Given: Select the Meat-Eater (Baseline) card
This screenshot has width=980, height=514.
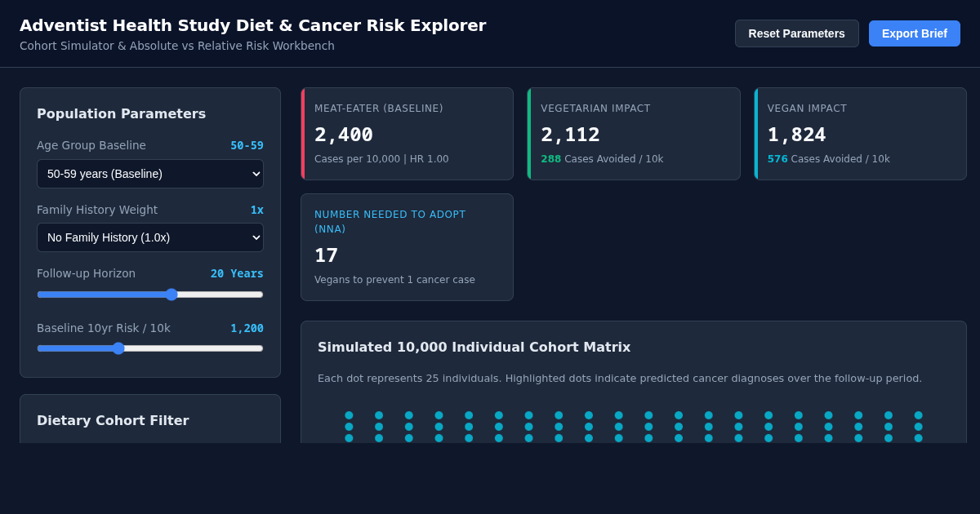Looking at the screenshot, I should (408, 134).
